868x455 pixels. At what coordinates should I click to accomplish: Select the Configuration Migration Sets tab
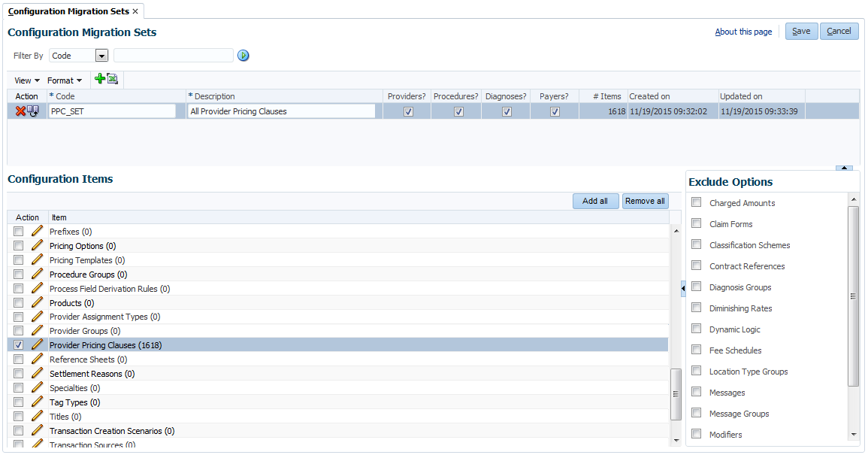tap(68, 11)
